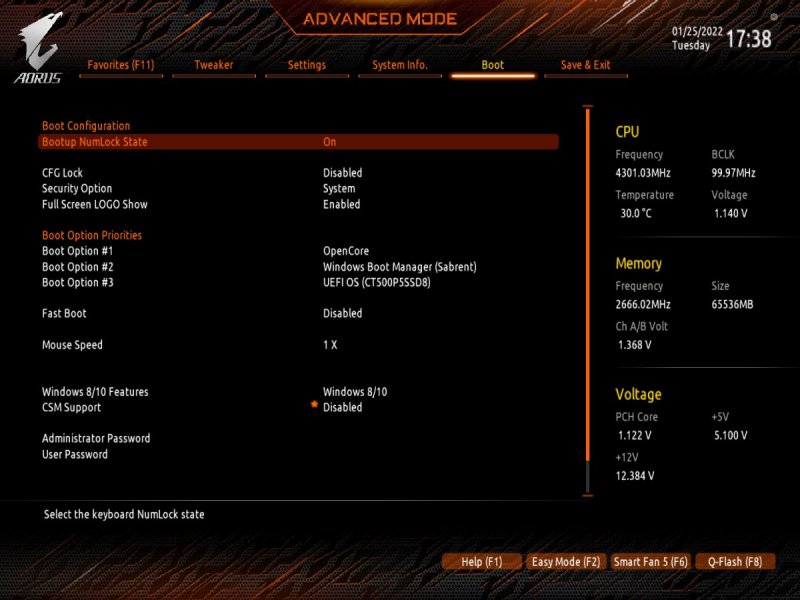The width and height of the screenshot is (800, 600).
Task: Change the CFG Lock value Disabled
Action: pyautogui.click(x=342, y=173)
